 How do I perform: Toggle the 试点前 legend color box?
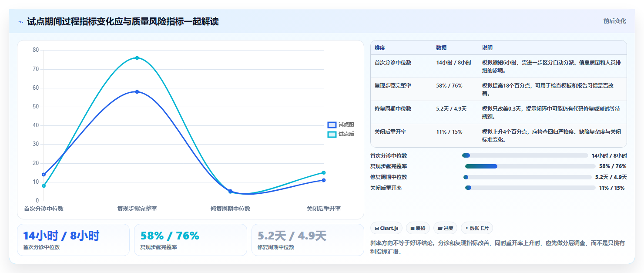(x=332, y=125)
